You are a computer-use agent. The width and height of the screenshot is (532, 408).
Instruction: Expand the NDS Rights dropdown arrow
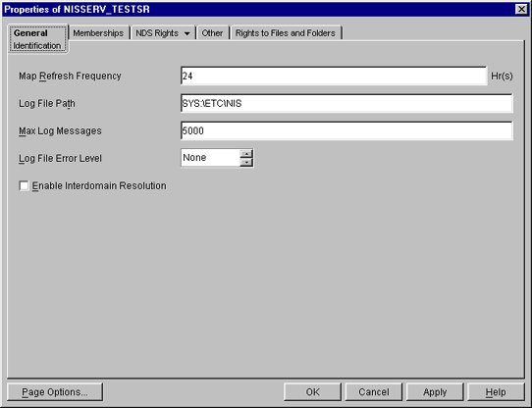click(x=186, y=33)
